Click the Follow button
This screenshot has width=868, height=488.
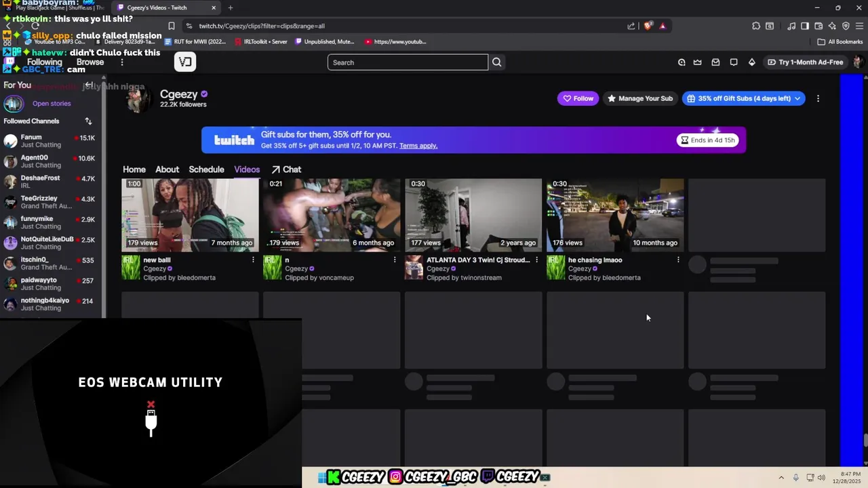(578, 98)
